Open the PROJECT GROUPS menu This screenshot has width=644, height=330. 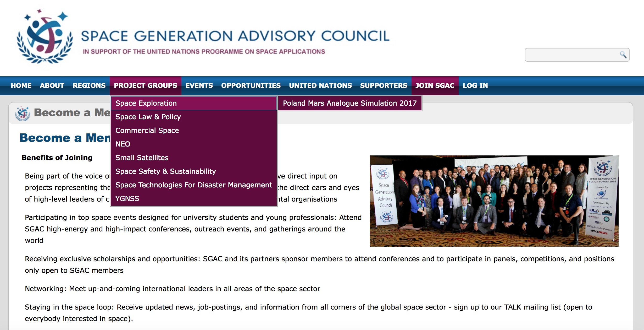click(146, 85)
